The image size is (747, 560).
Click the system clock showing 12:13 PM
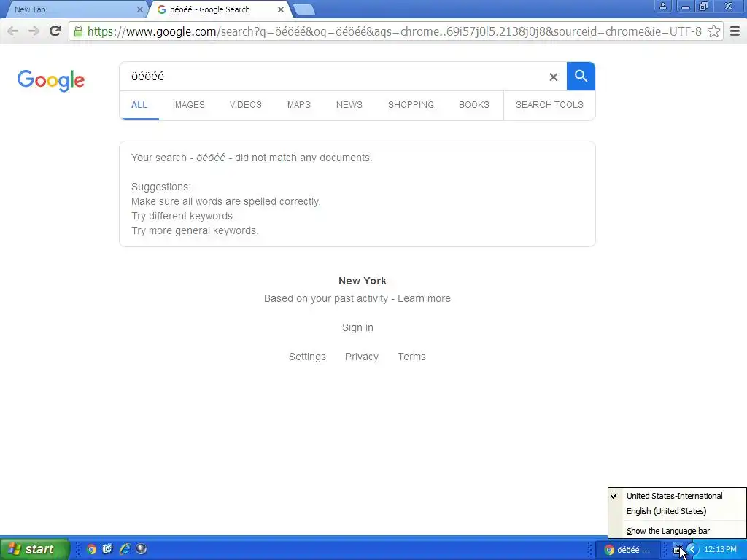pos(720,550)
